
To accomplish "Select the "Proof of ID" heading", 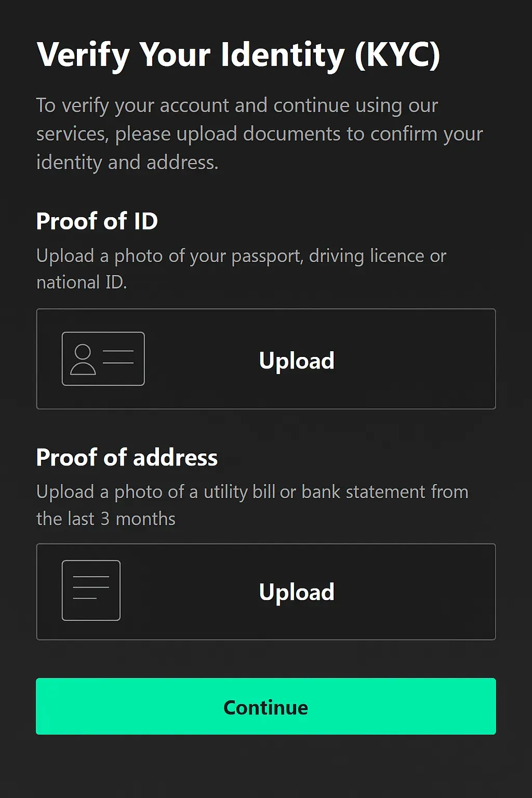I will coord(97,221).
